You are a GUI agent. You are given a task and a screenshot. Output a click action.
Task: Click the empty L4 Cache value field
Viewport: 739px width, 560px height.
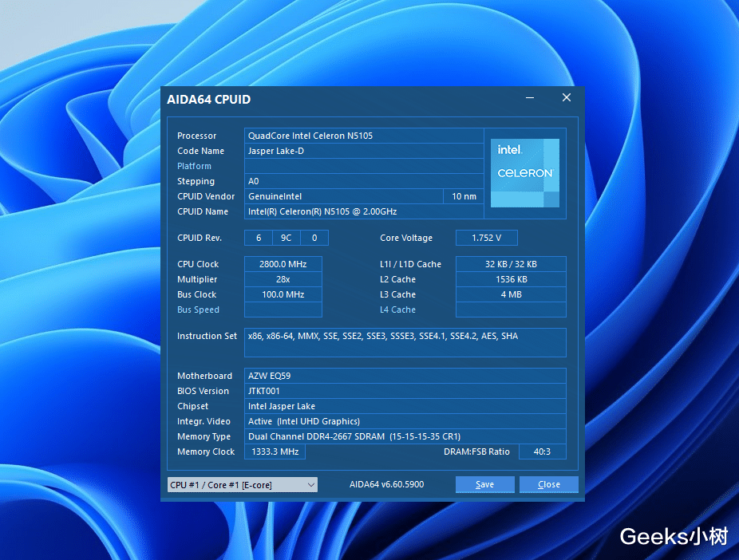tap(511, 310)
